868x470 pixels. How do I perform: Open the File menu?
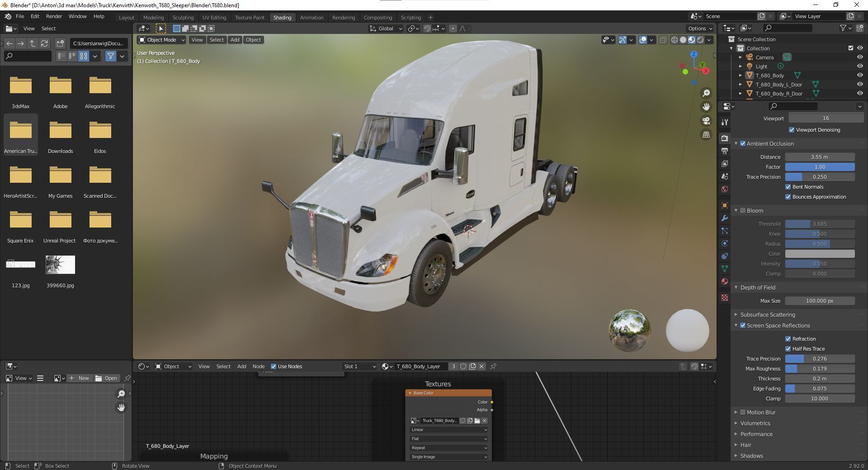coord(20,16)
